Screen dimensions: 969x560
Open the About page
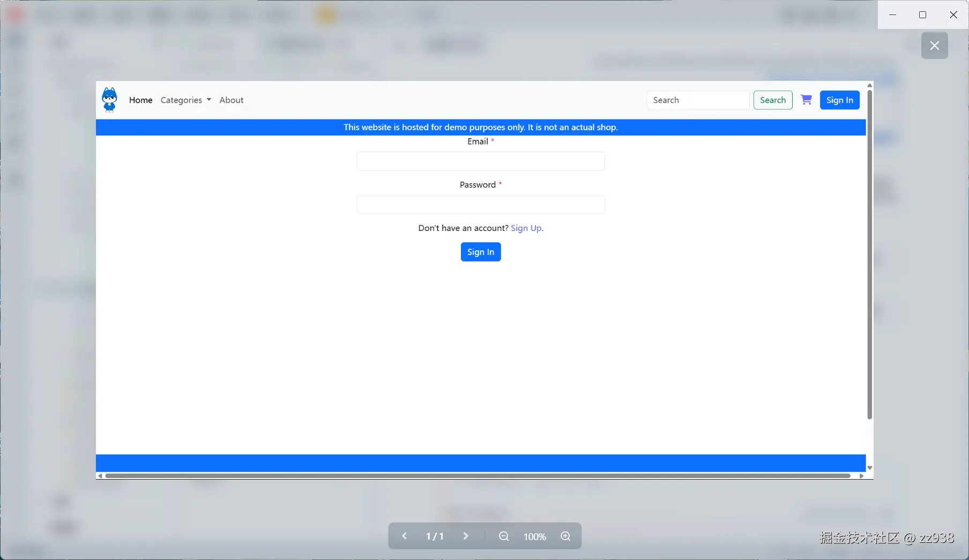[231, 100]
